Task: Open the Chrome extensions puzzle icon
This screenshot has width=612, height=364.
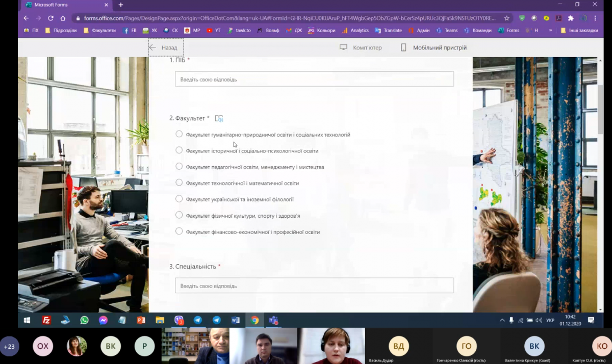Action: click(571, 18)
